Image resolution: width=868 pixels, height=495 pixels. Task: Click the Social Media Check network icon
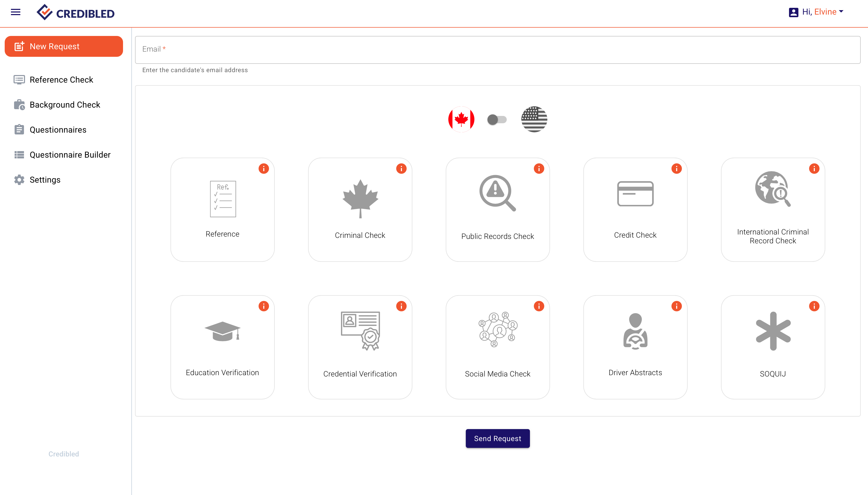click(498, 329)
